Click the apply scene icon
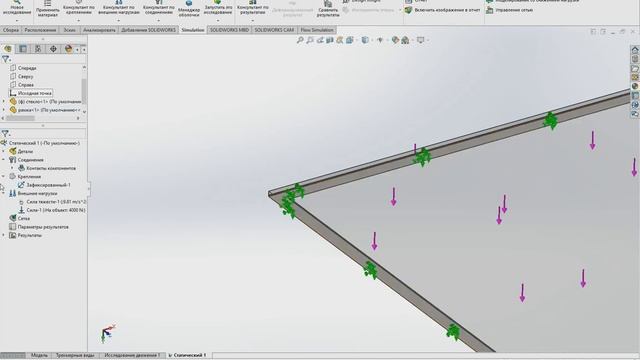This screenshot has width=640, height=360. pos(405,40)
